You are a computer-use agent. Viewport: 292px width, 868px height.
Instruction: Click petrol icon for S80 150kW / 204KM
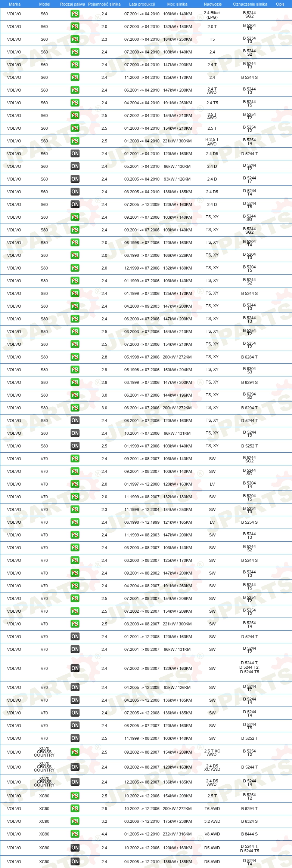click(75, 370)
